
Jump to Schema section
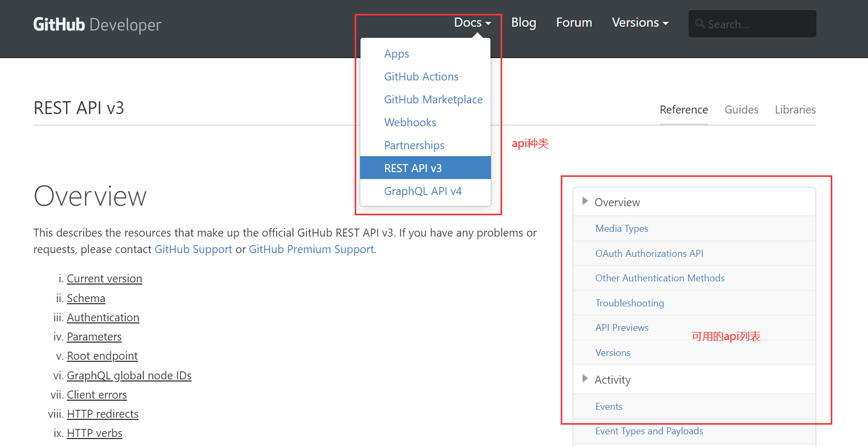86,298
